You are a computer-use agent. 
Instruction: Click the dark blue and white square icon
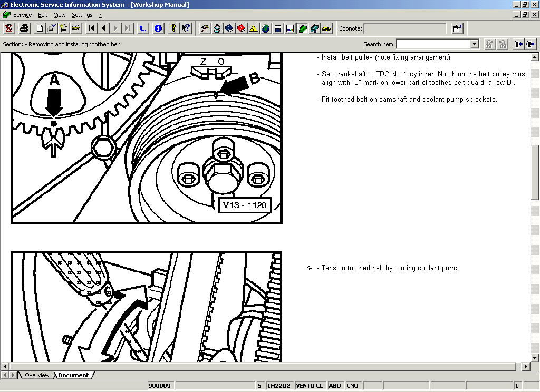coord(277,28)
